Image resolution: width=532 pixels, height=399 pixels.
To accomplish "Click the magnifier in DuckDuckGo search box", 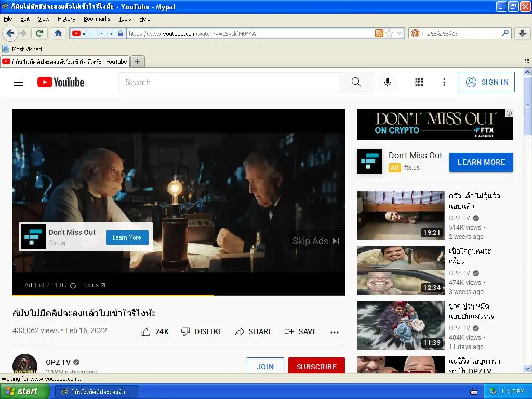I will tap(505, 33).
